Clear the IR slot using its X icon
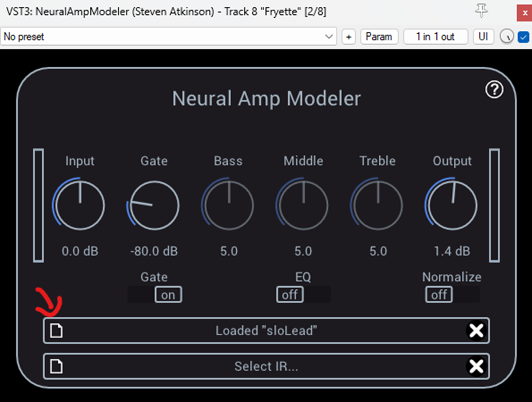The height and width of the screenshot is (402, 532). [x=477, y=367]
